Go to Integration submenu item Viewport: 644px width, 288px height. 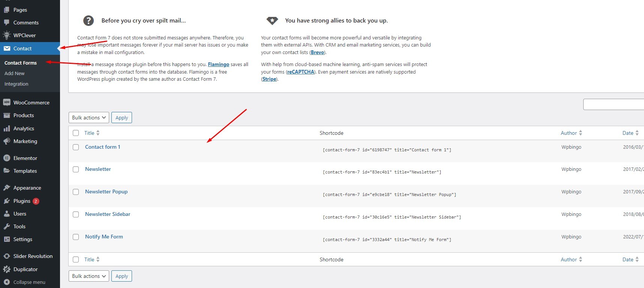pyautogui.click(x=17, y=84)
